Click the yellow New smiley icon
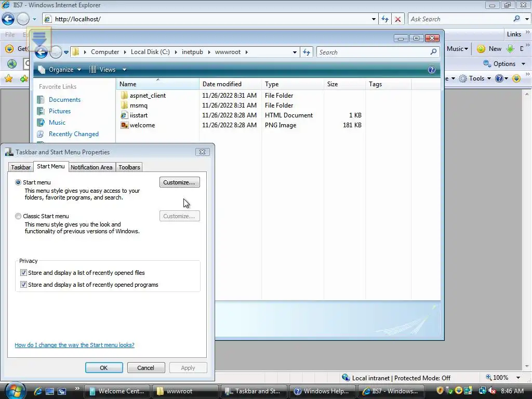This screenshot has height=399, width=532. tap(481, 49)
